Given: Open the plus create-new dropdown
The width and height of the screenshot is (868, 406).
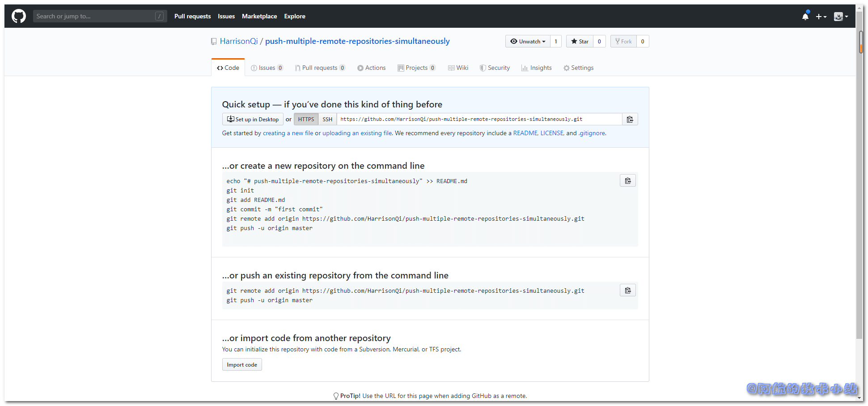Looking at the screenshot, I should pos(821,17).
